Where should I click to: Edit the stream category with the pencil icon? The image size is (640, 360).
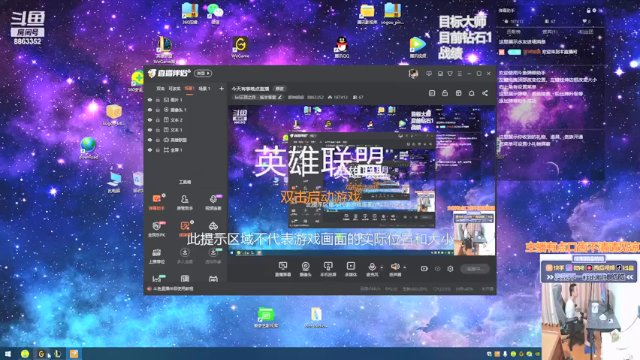(280, 97)
